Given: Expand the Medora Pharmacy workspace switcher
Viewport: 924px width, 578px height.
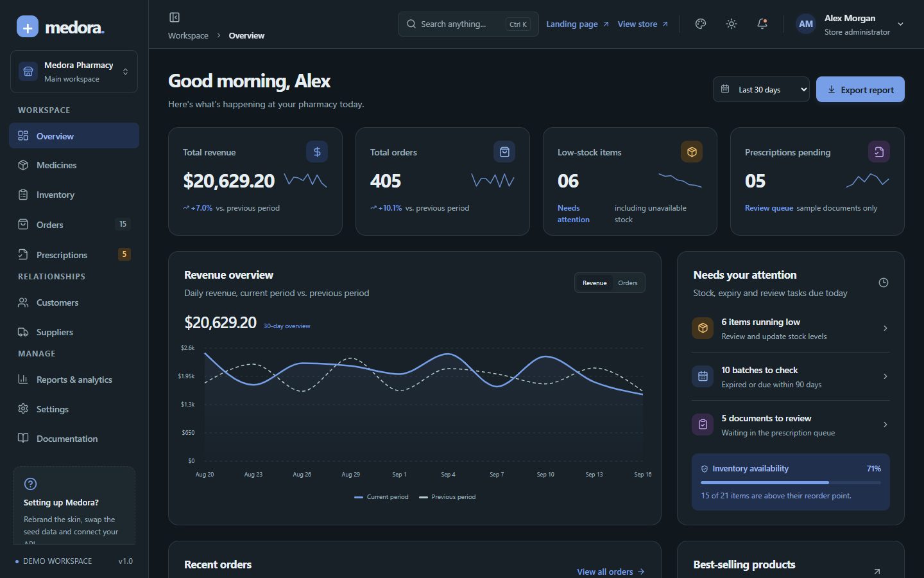Looking at the screenshot, I should [x=74, y=71].
